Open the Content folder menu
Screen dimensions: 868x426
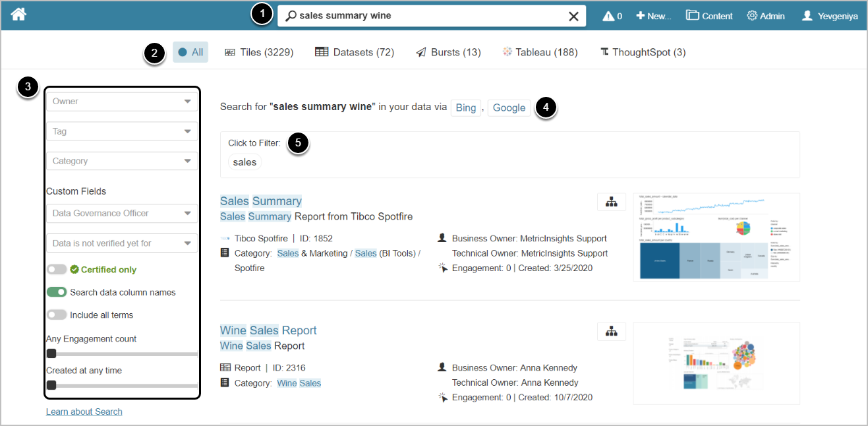pos(709,16)
